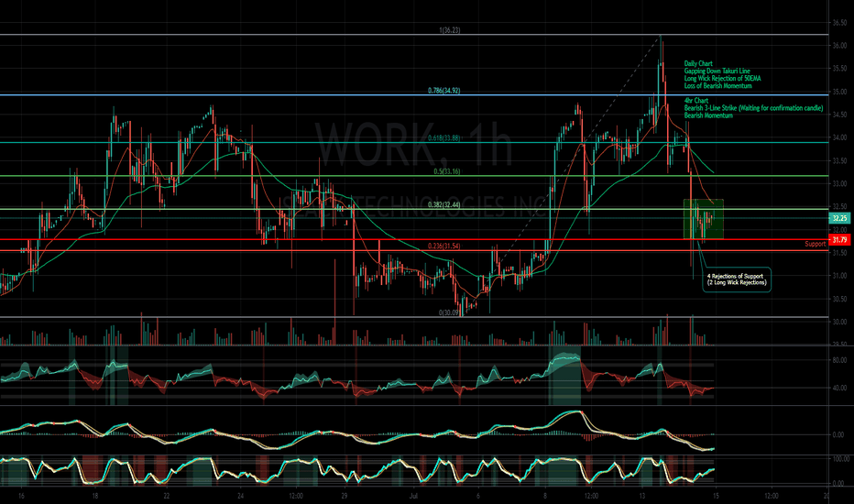854x504 pixels.
Task: Click the '4hr Chart' annotation heading
Action: (x=696, y=101)
